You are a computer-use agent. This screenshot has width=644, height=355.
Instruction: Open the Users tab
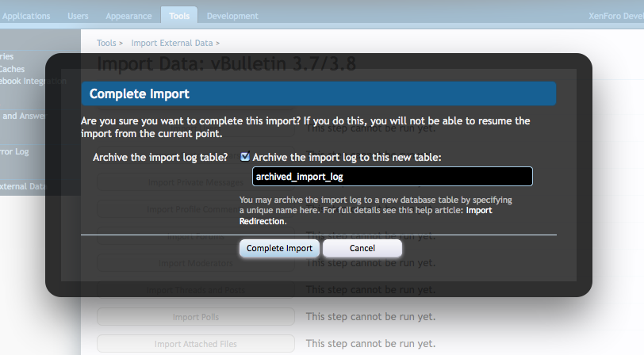pyautogui.click(x=78, y=16)
